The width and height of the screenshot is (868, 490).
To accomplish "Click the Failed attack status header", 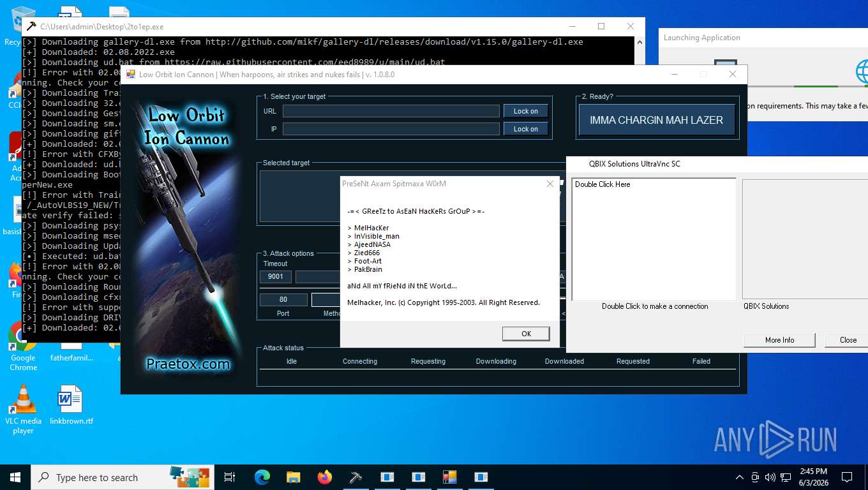I will 701,361.
